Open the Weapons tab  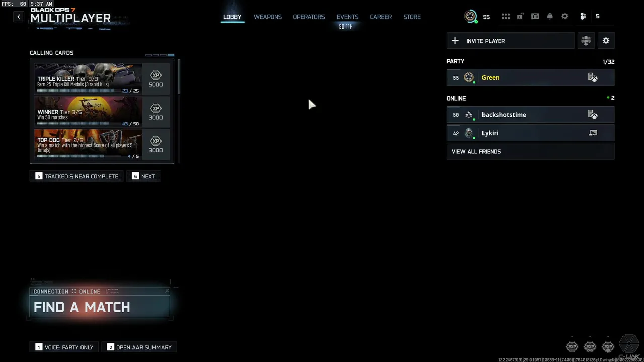tap(268, 17)
